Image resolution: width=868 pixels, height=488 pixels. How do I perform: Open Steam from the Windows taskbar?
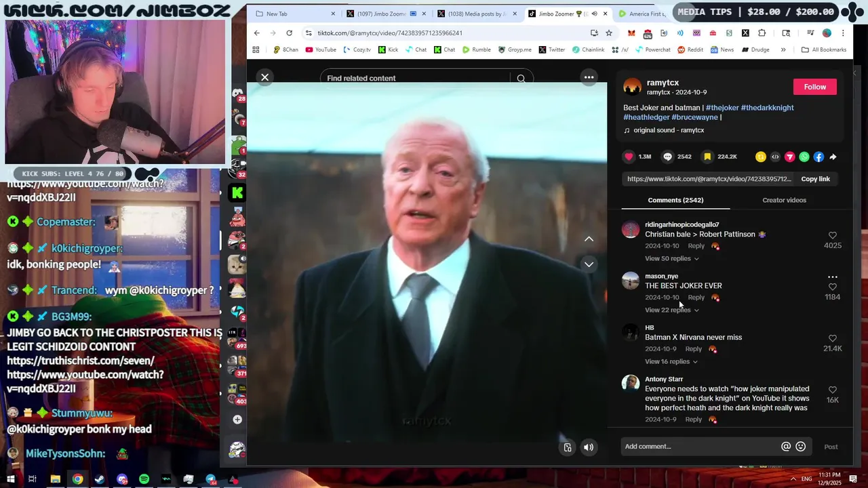(100, 479)
